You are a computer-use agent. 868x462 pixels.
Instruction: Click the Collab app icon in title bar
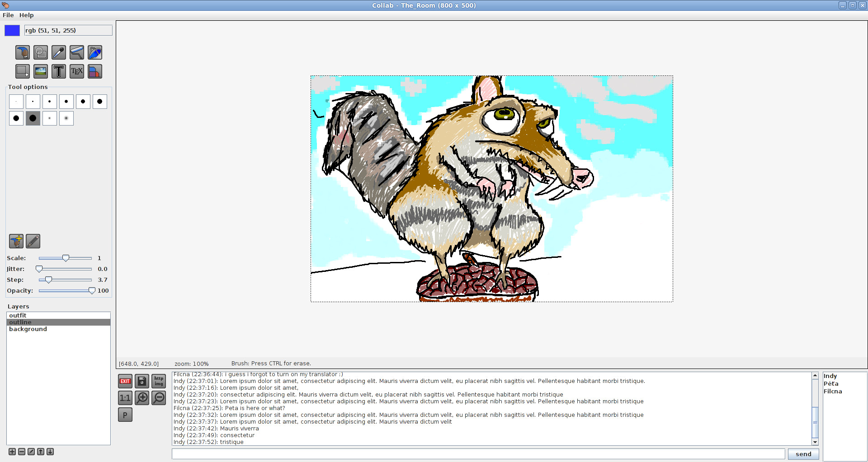click(x=5, y=5)
